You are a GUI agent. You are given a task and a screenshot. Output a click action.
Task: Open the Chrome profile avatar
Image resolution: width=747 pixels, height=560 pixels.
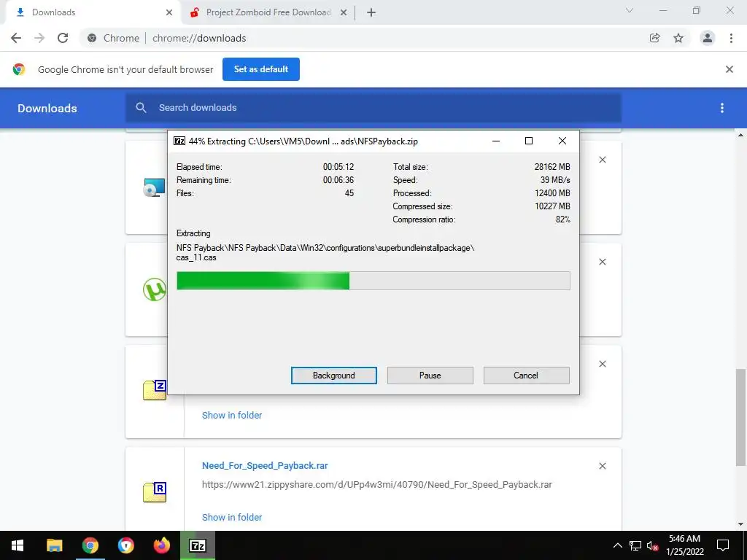click(708, 38)
